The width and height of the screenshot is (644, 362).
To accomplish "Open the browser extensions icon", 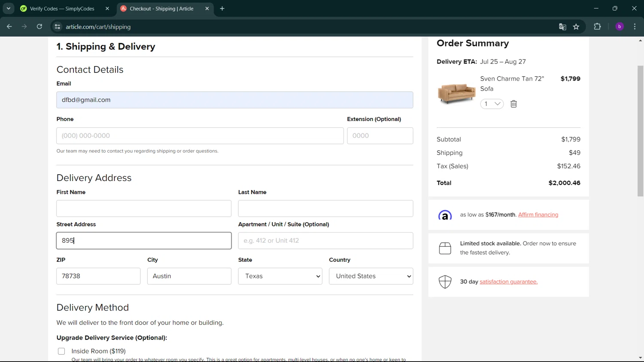I will pyautogui.click(x=597, y=27).
